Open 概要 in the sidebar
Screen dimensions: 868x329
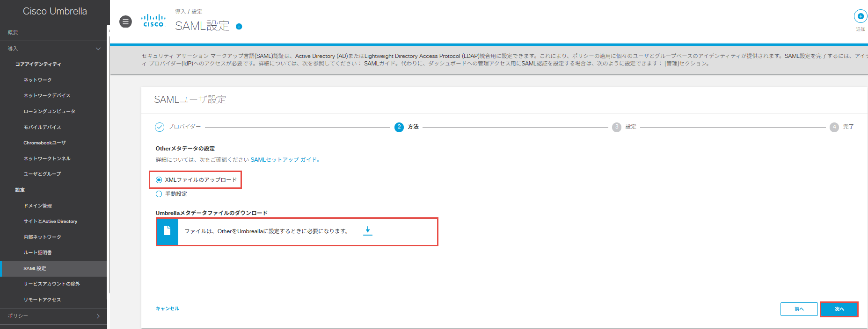(x=13, y=32)
